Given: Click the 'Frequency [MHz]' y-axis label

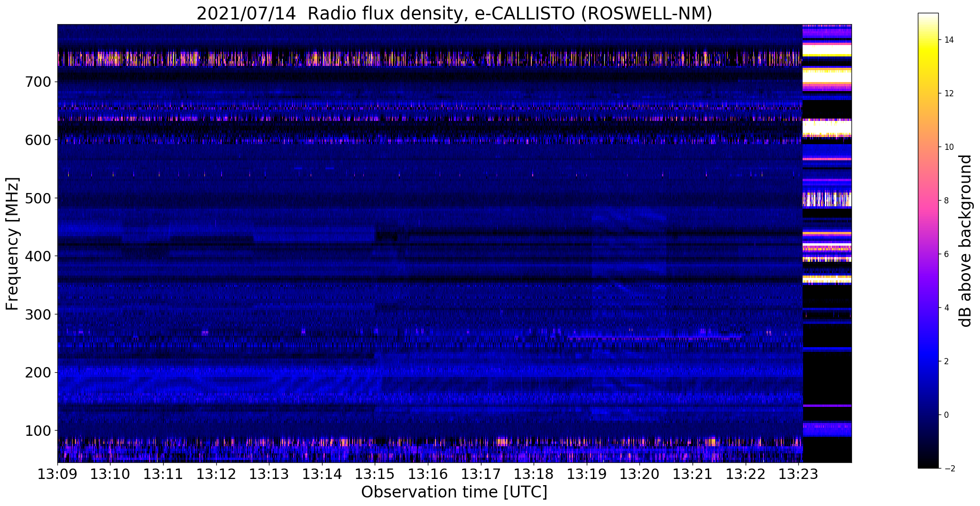Looking at the screenshot, I should 12,243.
